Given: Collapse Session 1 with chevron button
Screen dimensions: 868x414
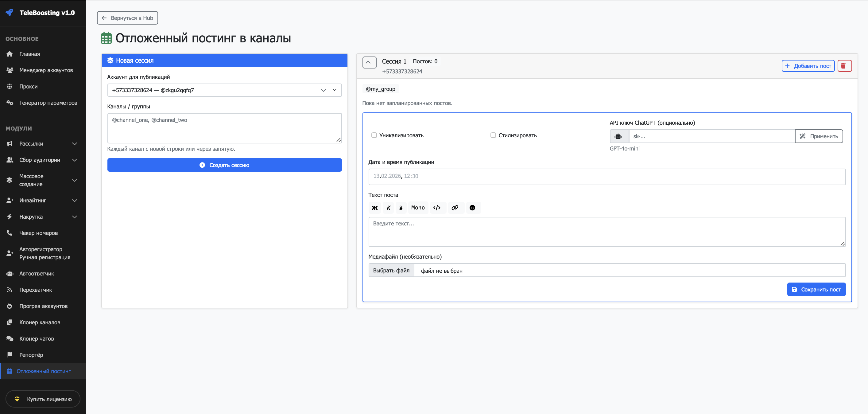Looking at the screenshot, I should 369,62.
